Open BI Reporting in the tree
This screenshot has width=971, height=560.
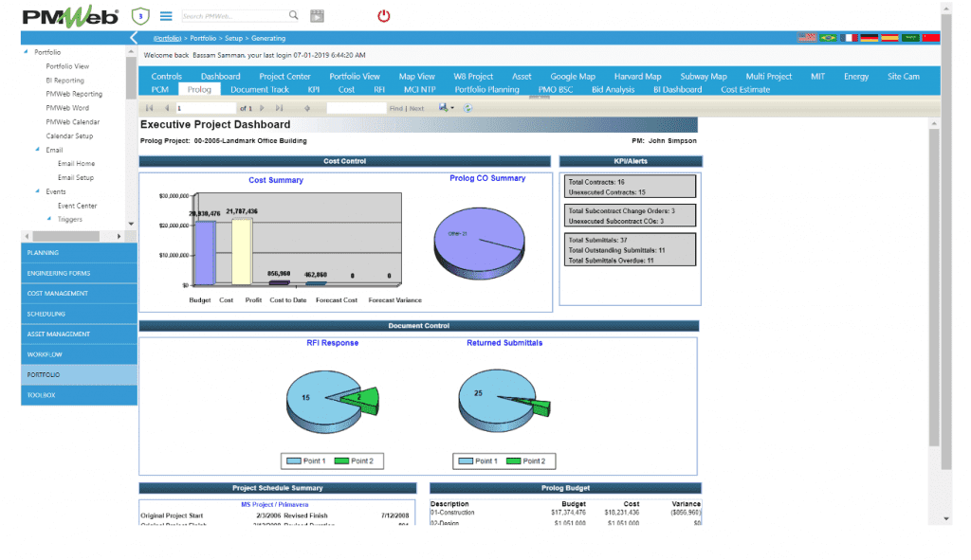[65, 81]
